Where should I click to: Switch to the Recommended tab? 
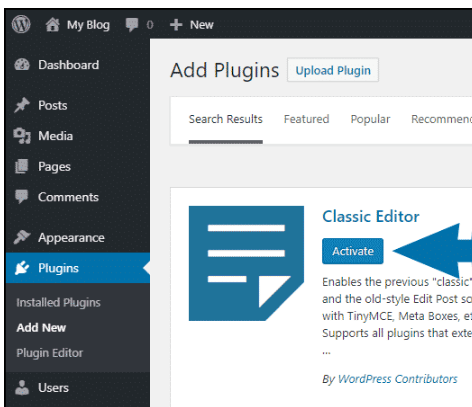(441, 119)
